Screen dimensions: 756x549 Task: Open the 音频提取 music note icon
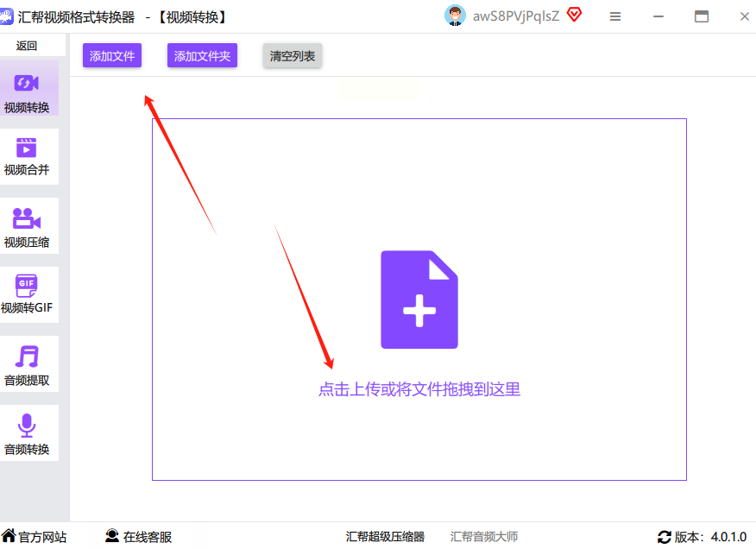[27, 357]
